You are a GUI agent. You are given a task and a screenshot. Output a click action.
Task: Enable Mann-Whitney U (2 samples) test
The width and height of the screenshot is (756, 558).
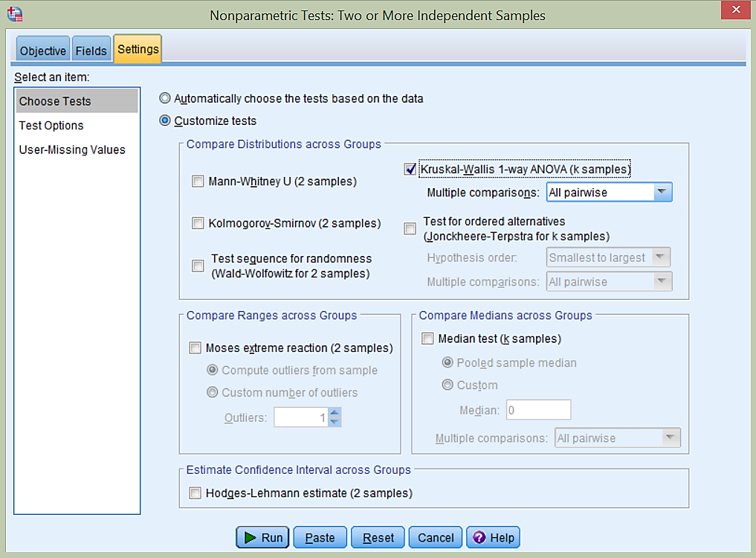[x=198, y=181]
